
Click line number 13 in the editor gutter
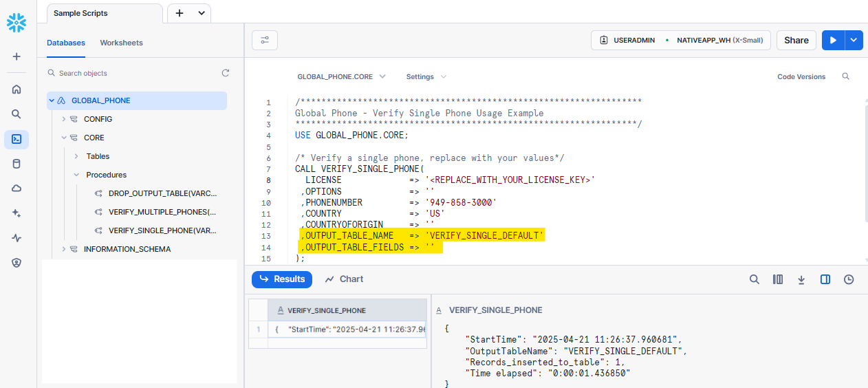coord(268,235)
